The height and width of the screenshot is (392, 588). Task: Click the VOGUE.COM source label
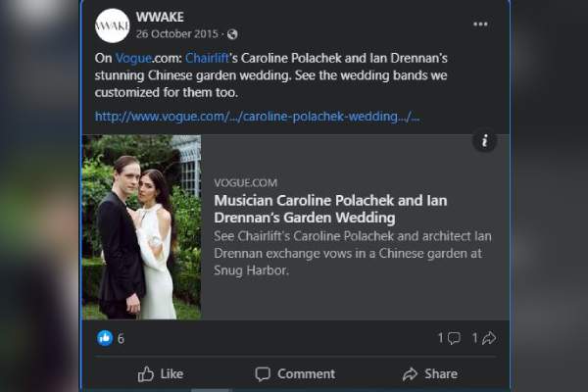[245, 182]
